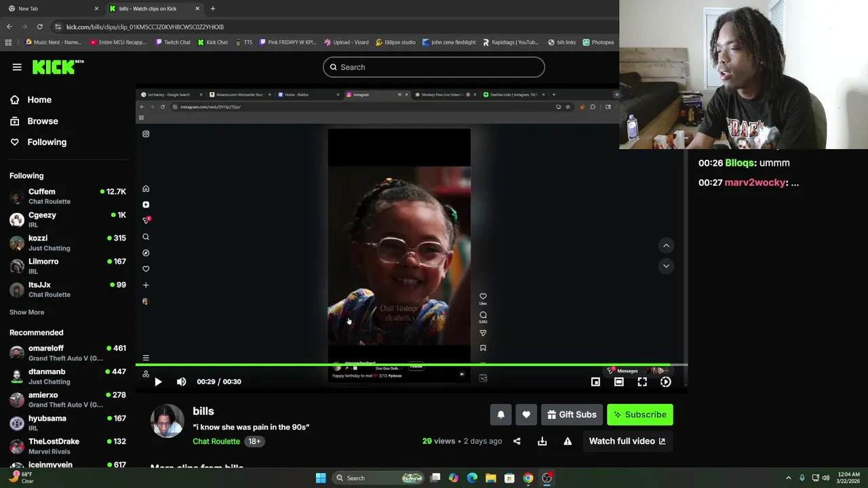Open Microsoft Edge from the taskbar
The width and height of the screenshot is (868, 488).
click(472, 478)
